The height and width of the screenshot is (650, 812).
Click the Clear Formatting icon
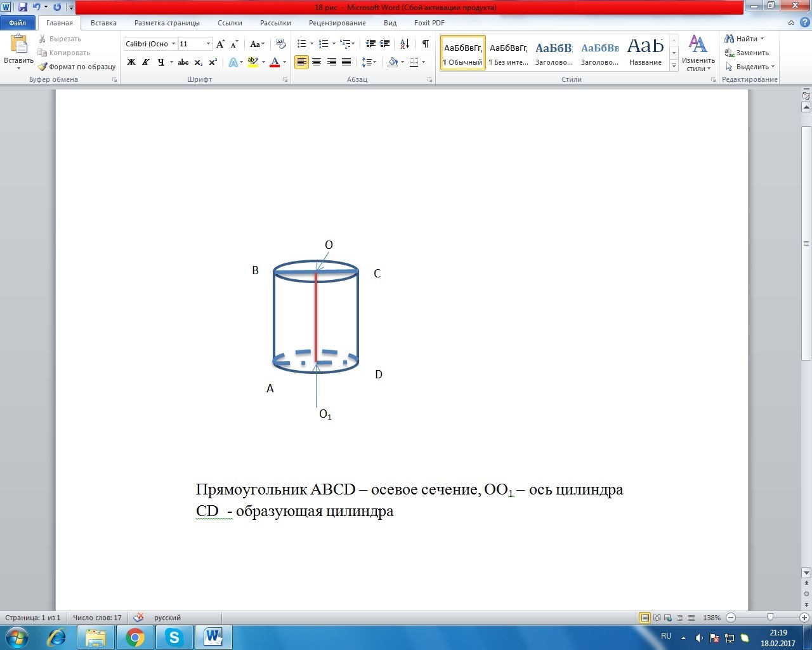point(281,44)
